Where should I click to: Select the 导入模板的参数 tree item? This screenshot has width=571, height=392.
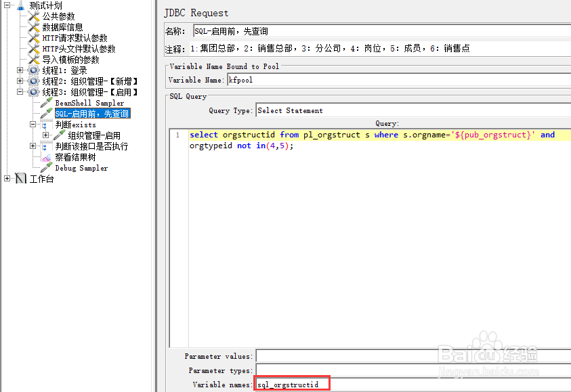pyautogui.click(x=70, y=60)
